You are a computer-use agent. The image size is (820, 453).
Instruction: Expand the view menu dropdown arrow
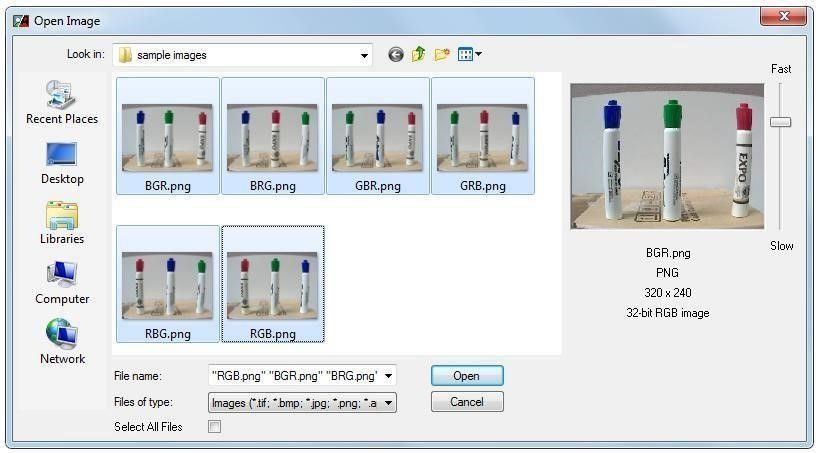tap(479, 54)
